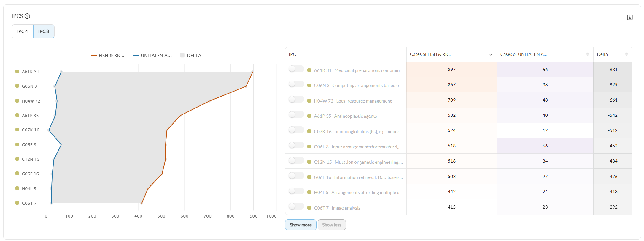Toggle the G06F 3 row switch
Screen dimensions: 644x241
click(x=296, y=145)
